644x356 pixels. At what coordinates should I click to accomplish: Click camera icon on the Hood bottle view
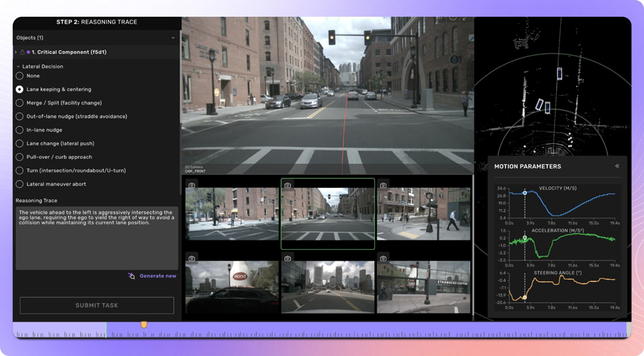[192, 259]
